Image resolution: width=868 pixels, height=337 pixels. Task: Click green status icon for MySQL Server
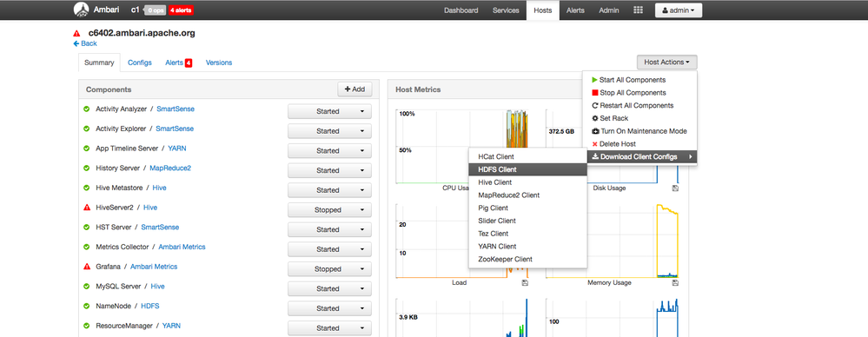pyautogui.click(x=86, y=286)
